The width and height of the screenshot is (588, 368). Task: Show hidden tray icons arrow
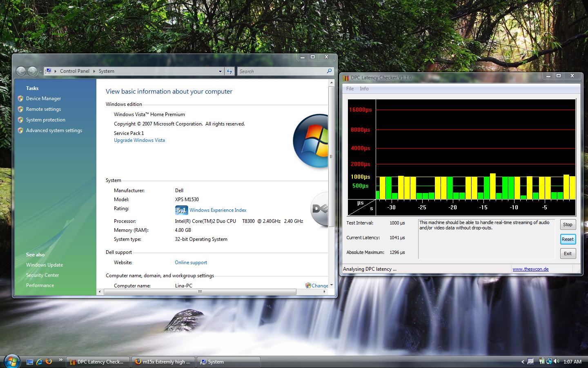click(523, 362)
